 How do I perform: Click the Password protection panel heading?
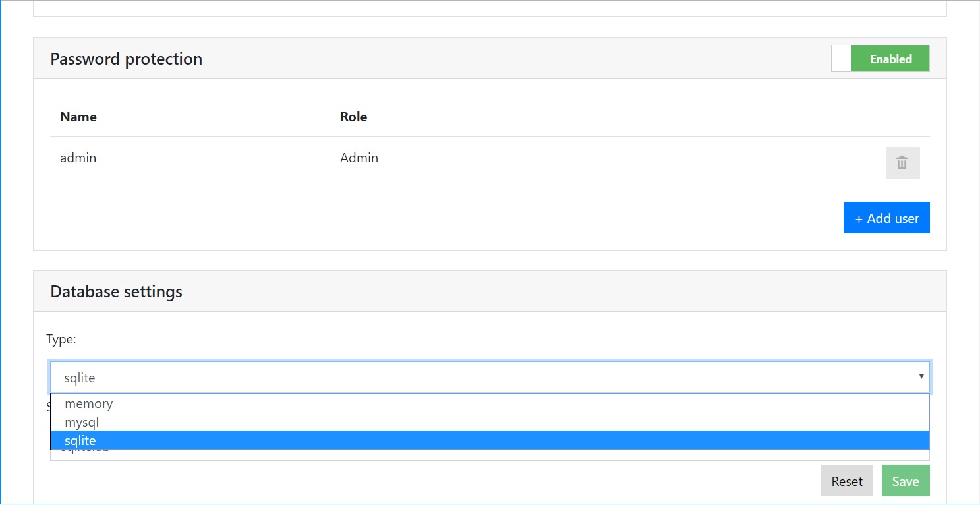click(127, 59)
